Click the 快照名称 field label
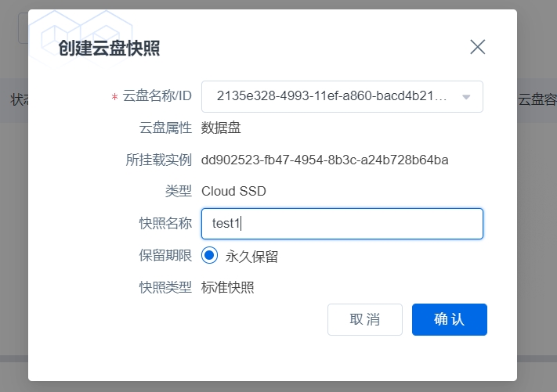Screen dimensions: 557x392 pyautogui.click(x=160, y=224)
